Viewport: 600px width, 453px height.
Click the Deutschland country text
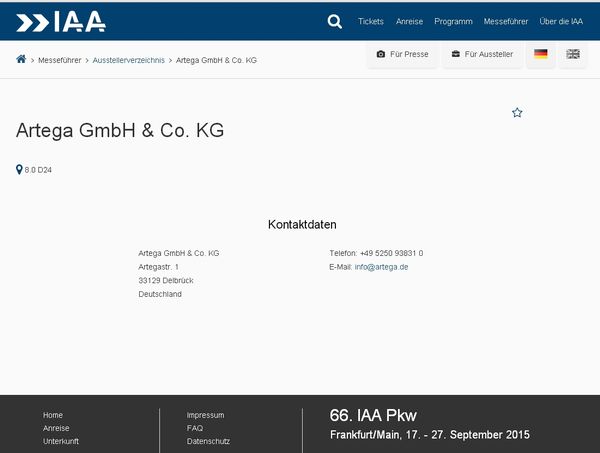coord(160,294)
